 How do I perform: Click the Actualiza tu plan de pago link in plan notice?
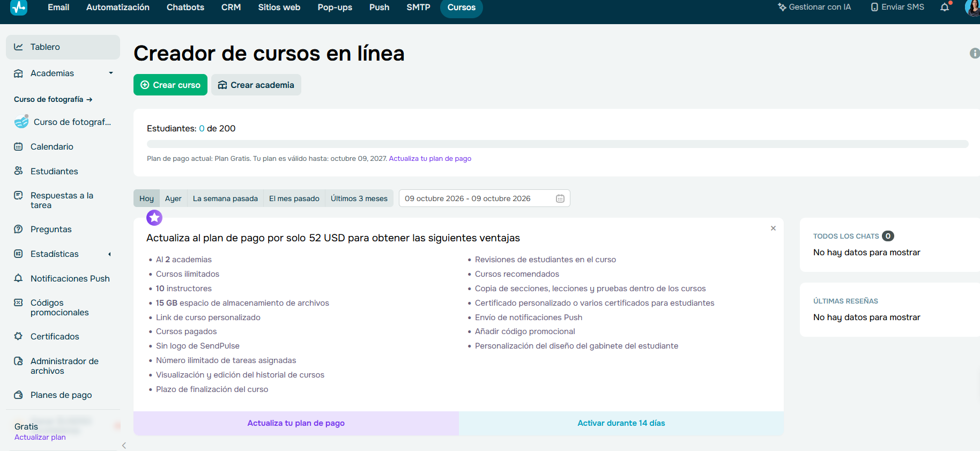tap(430, 159)
